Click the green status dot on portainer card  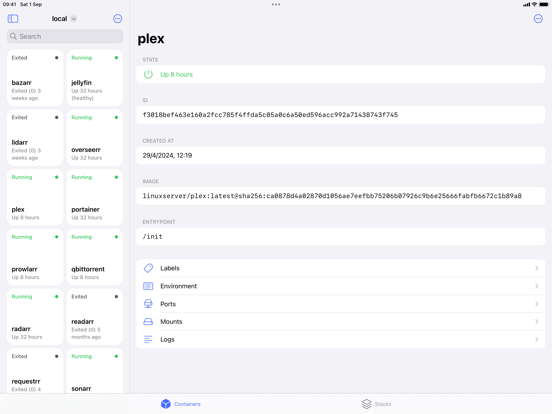(x=116, y=177)
